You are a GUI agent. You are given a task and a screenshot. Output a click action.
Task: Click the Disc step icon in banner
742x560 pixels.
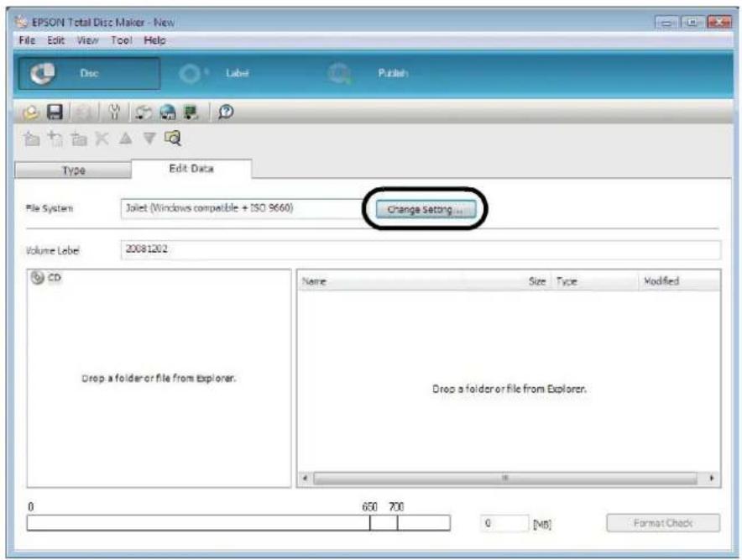(42, 73)
